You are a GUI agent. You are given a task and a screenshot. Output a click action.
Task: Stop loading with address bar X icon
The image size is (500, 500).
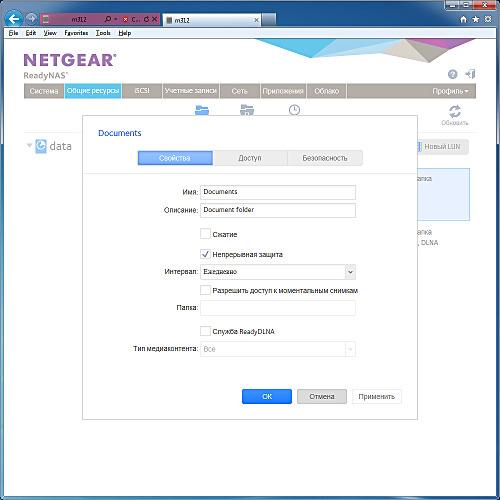[x=154, y=20]
